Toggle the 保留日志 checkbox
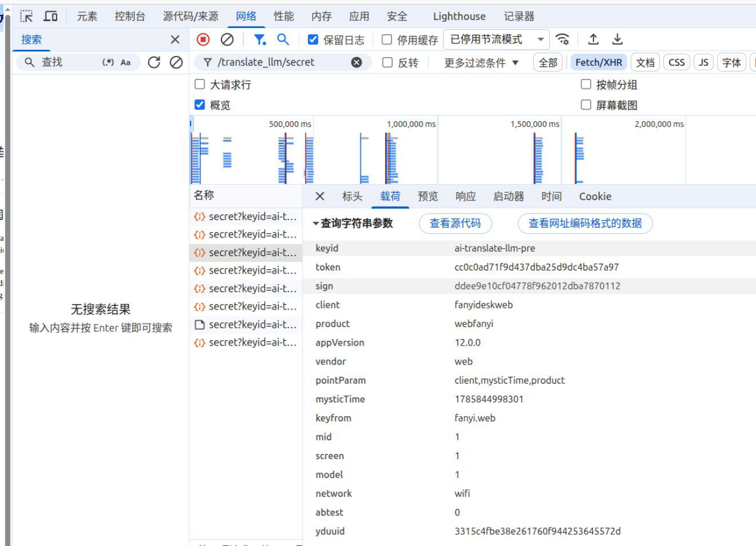 (314, 40)
